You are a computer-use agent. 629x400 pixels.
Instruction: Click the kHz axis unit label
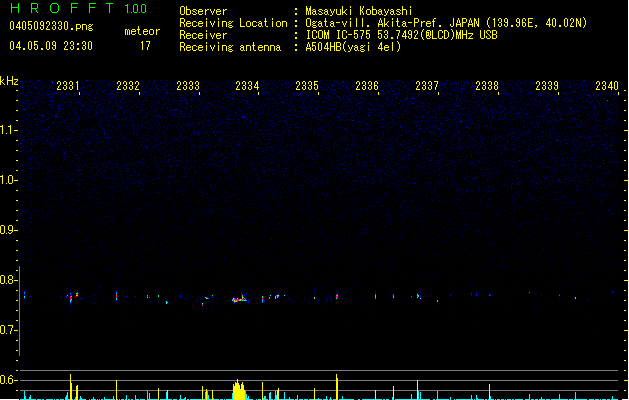pos(9,81)
